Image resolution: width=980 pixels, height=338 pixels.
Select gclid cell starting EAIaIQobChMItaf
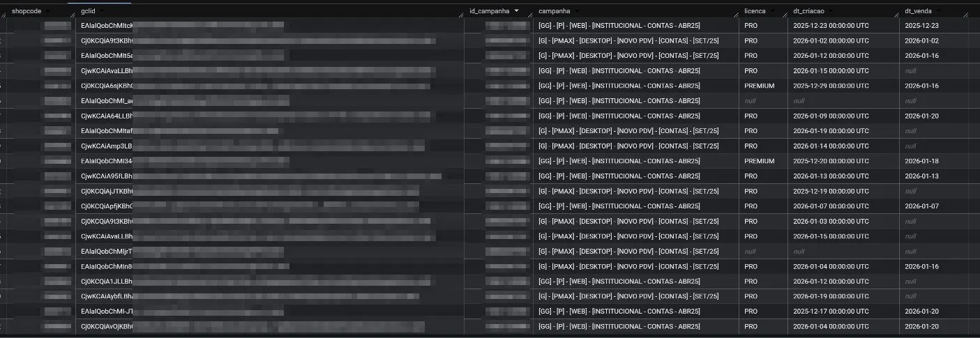point(270,131)
